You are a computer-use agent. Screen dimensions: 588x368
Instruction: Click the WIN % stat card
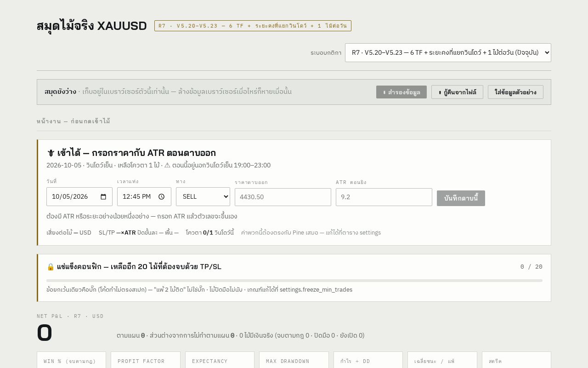[x=71, y=360]
